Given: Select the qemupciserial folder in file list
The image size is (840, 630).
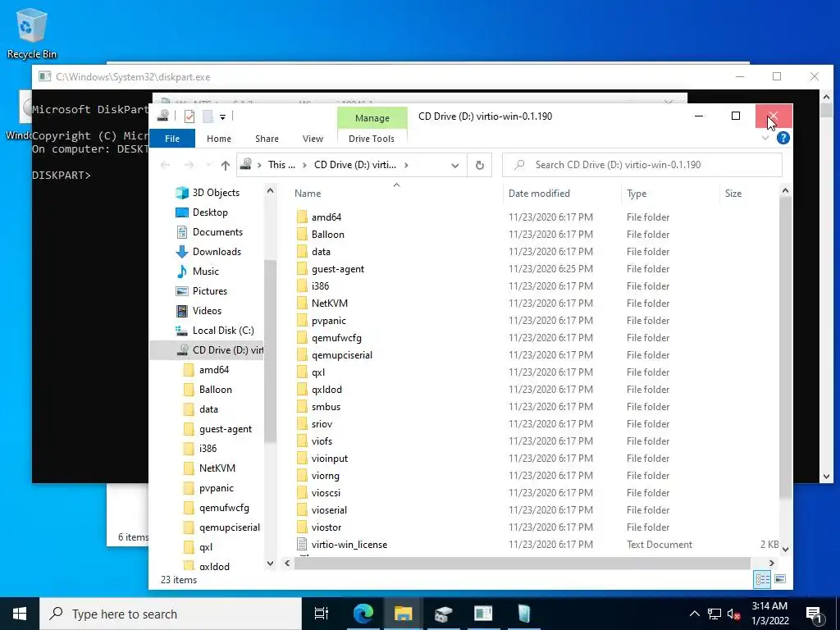Looking at the screenshot, I should click(335, 354).
